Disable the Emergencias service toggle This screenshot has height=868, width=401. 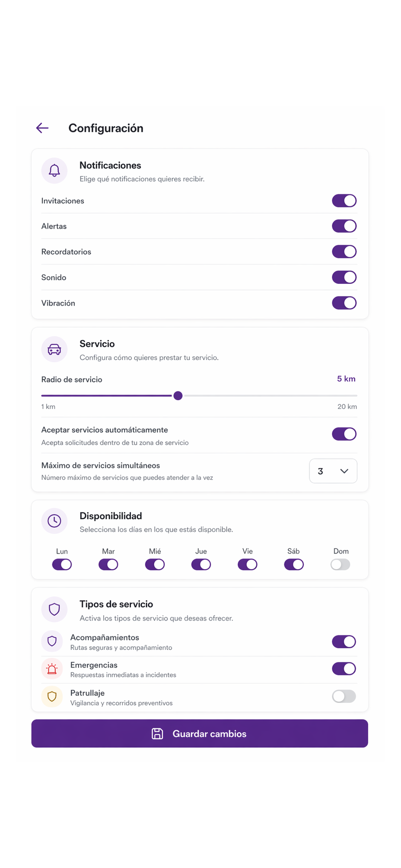click(x=344, y=669)
